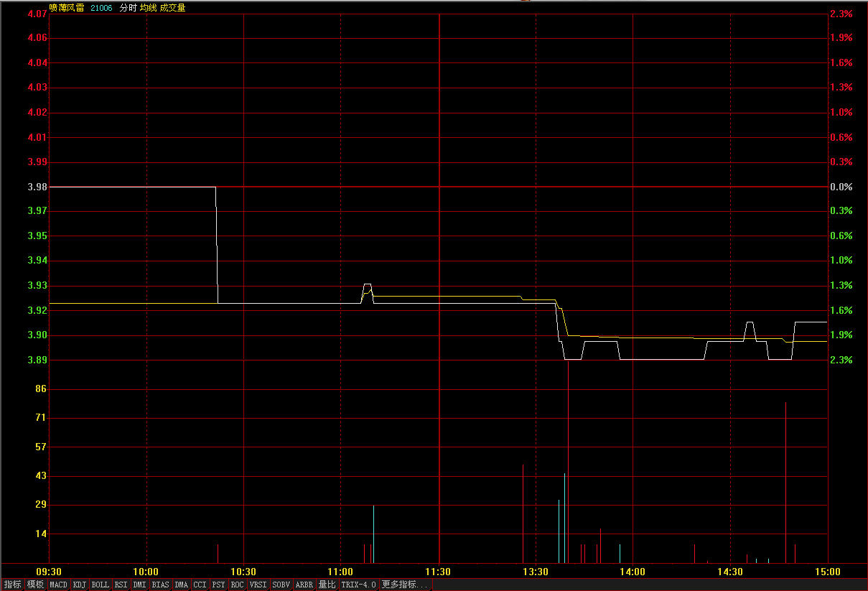Viewport: 868px width, 591px height.
Task: Select the BOLL indicator tab
Action: [101, 585]
